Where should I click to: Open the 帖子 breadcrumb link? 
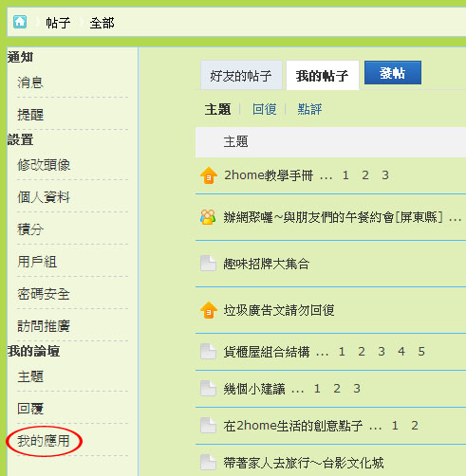click(x=58, y=23)
